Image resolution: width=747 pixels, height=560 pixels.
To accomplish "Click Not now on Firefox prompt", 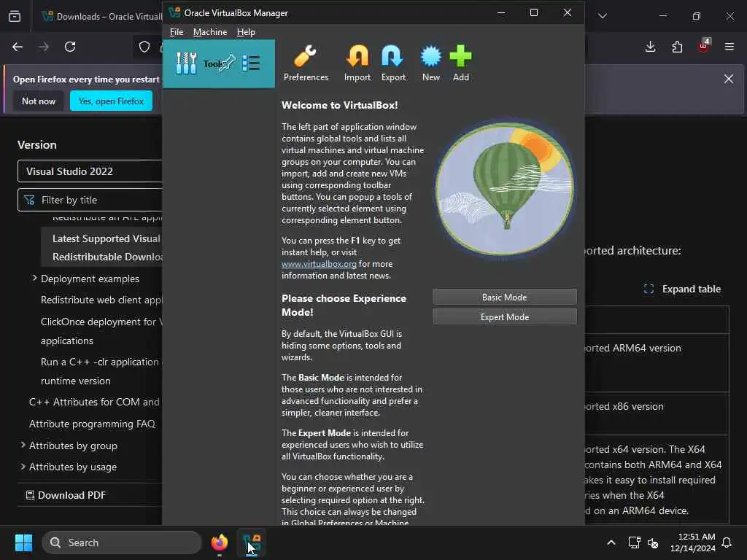I will [39, 101].
